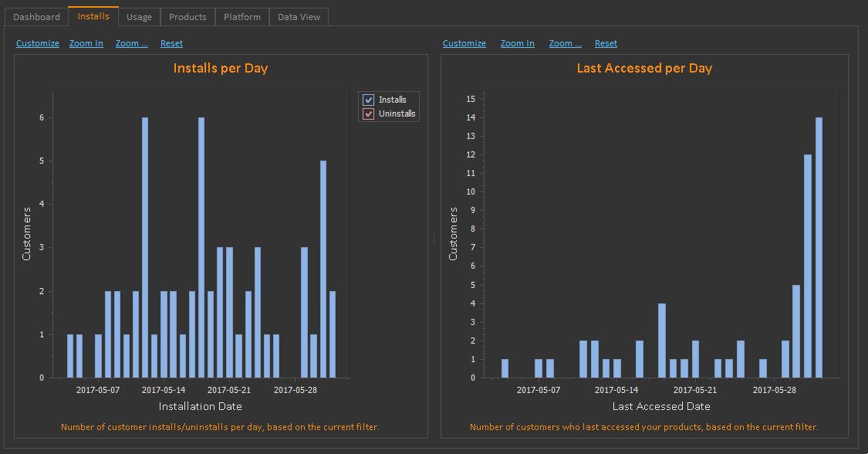Screen dimensions: 868x454
Task: Click Zoom In above Installs per Day chart
Action: pos(86,43)
